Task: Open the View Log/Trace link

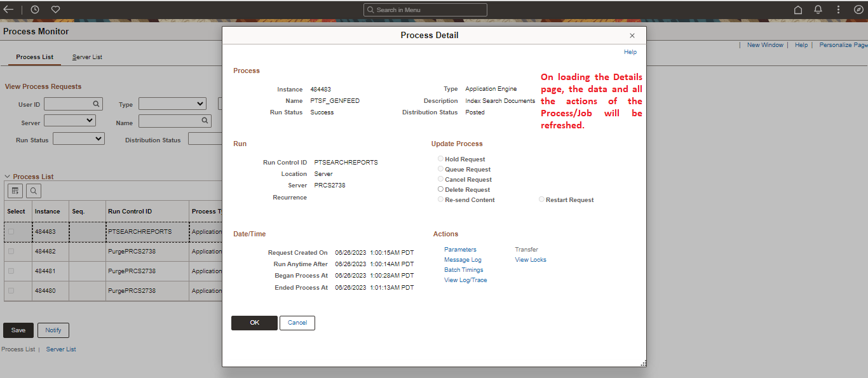Action: (465, 280)
